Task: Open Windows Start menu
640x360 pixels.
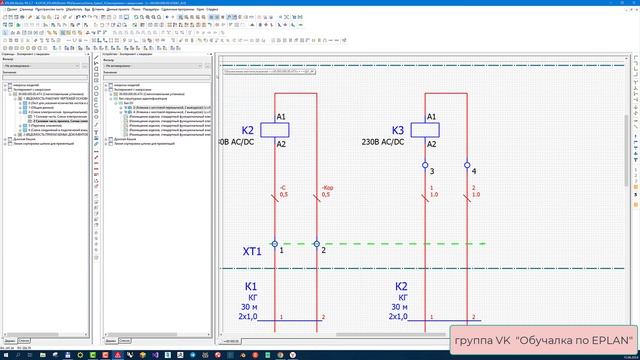Action: click(6, 355)
